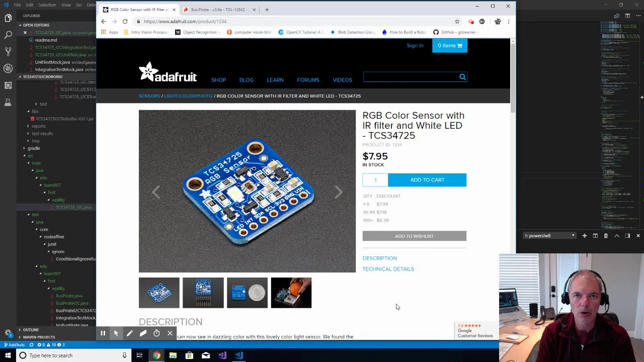Select the recording pen draw tool
Image resolution: width=644 pixels, height=362 pixels.
tap(129, 333)
